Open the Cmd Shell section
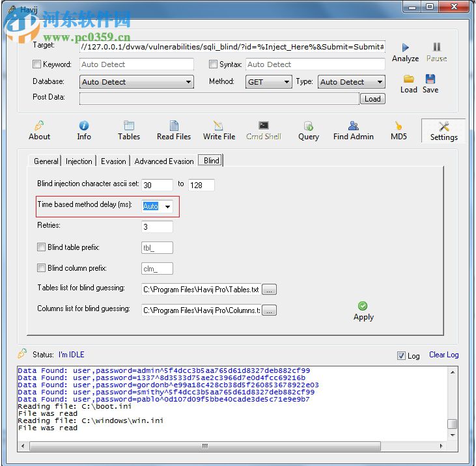The height and width of the screenshot is (466, 476). click(264, 131)
